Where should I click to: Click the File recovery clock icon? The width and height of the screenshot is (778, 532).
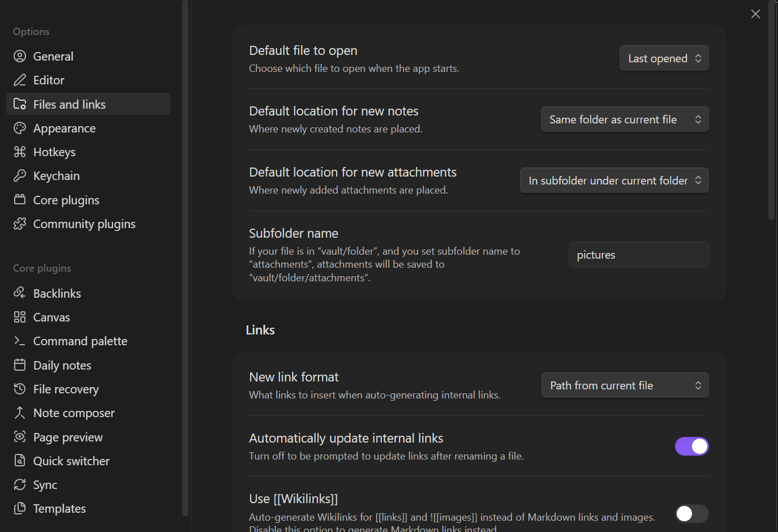20,389
